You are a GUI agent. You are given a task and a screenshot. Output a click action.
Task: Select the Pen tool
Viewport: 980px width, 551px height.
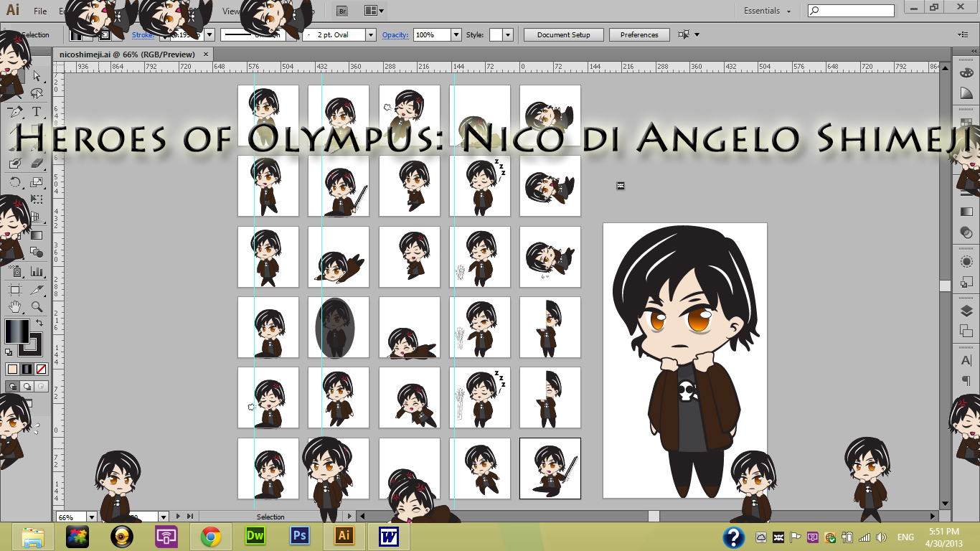coord(15,112)
